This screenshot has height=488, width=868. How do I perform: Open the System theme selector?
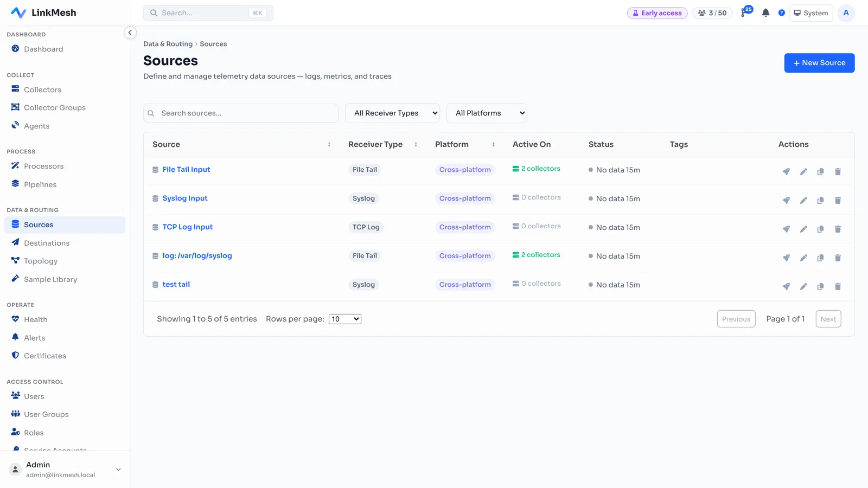[811, 13]
